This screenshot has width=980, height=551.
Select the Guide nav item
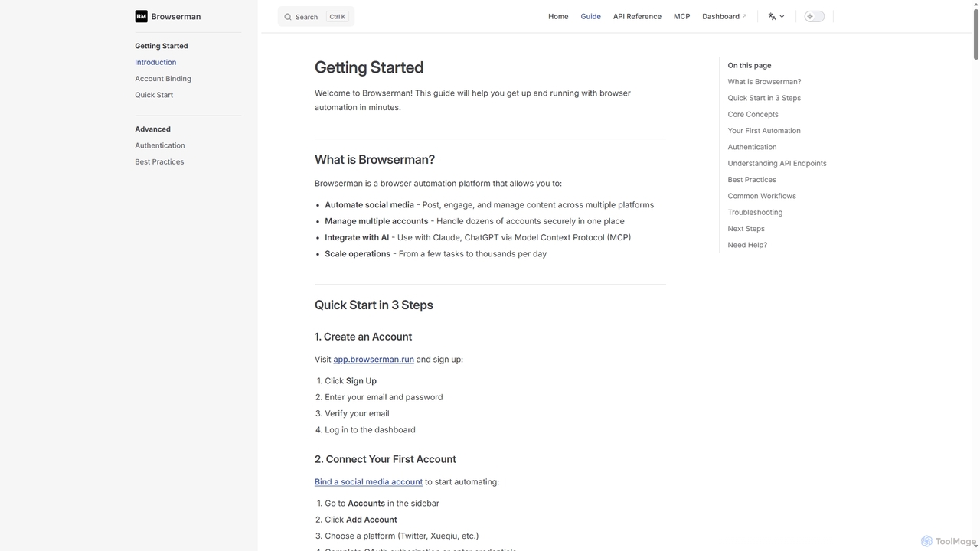coord(590,16)
